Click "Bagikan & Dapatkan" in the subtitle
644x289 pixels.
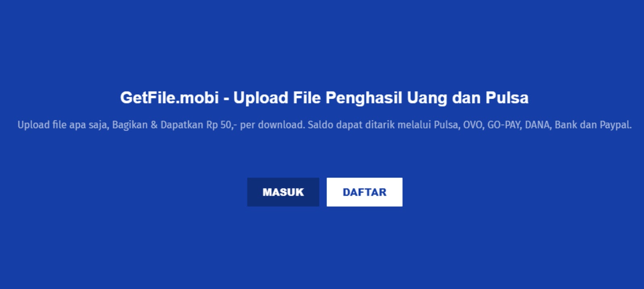[x=157, y=125]
